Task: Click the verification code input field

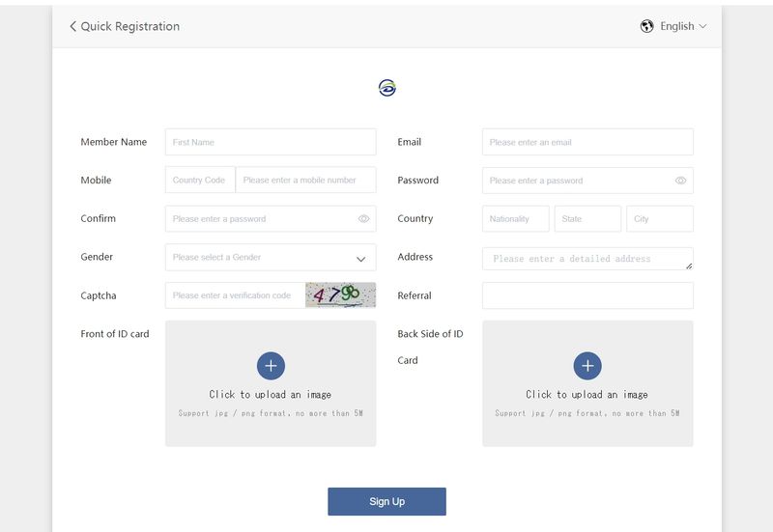Action: (x=235, y=295)
